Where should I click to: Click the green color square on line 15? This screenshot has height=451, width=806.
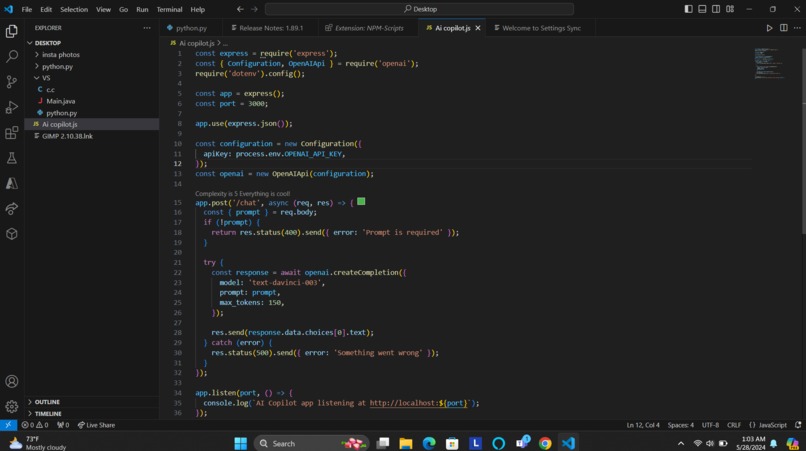pos(361,202)
